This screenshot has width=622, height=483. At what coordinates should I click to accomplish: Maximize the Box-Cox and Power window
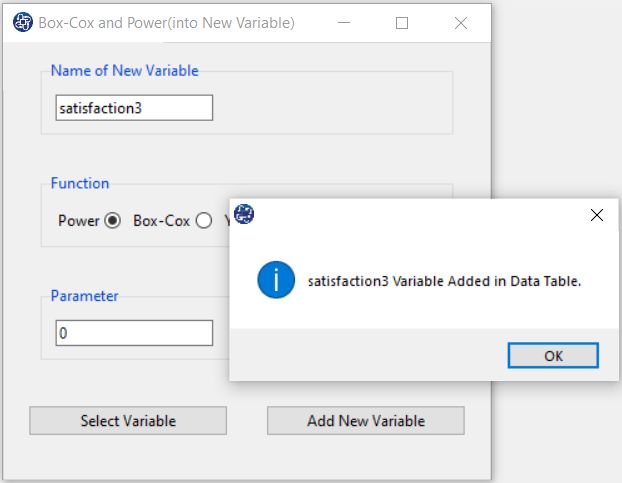(x=402, y=22)
